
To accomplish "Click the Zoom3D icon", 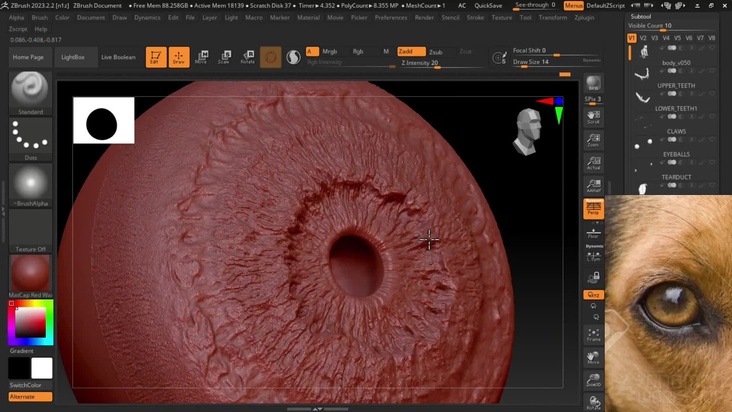I will [593, 380].
